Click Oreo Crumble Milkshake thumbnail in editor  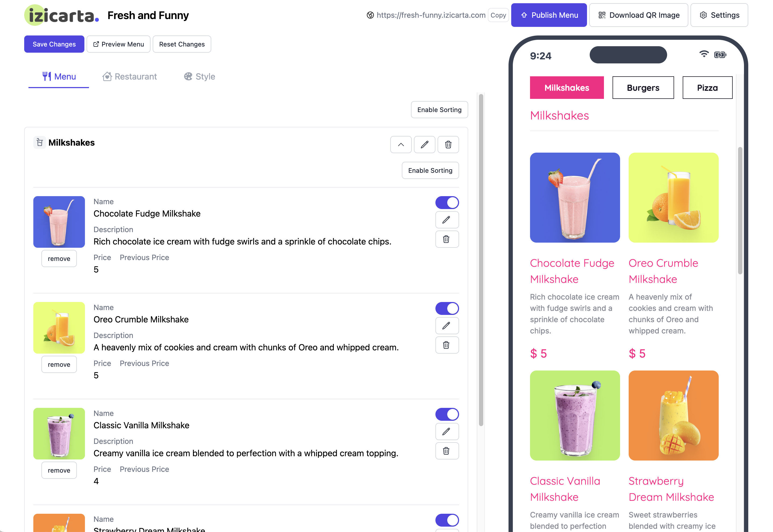point(59,328)
